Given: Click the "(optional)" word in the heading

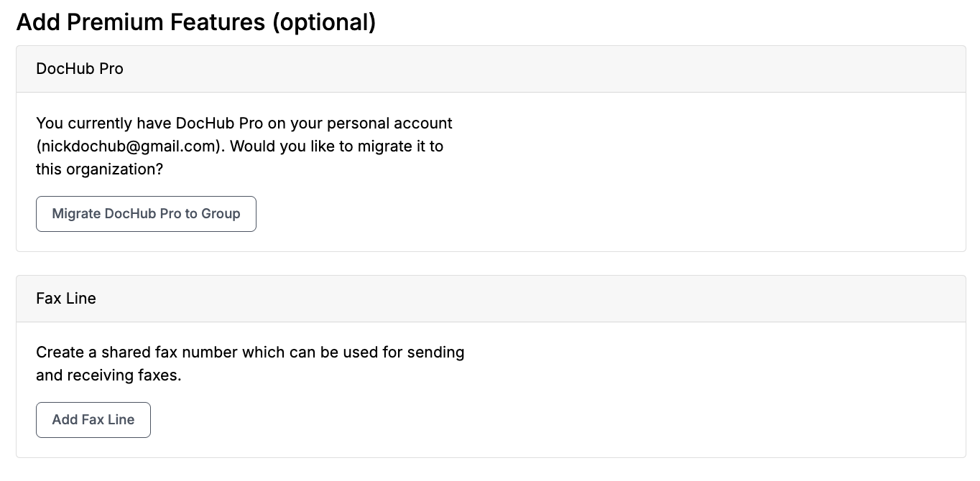Looking at the screenshot, I should pos(323,22).
